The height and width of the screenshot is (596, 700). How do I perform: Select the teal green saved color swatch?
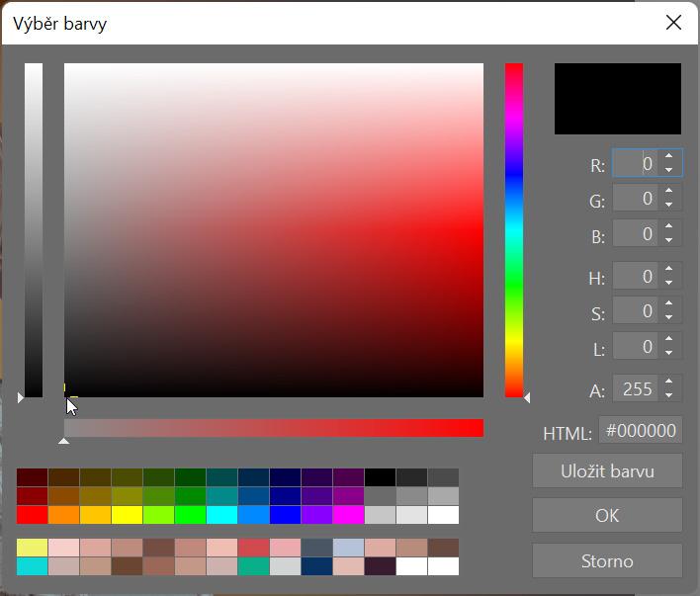tap(253, 566)
